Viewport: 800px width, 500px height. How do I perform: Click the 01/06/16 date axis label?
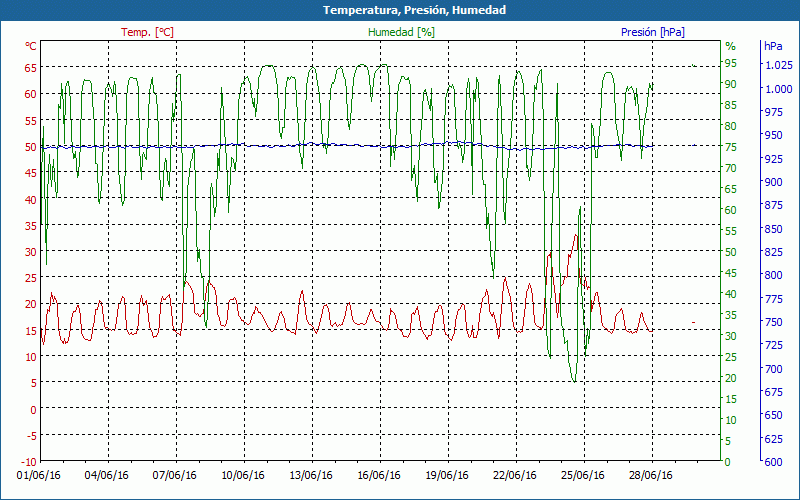click(39, 476)
